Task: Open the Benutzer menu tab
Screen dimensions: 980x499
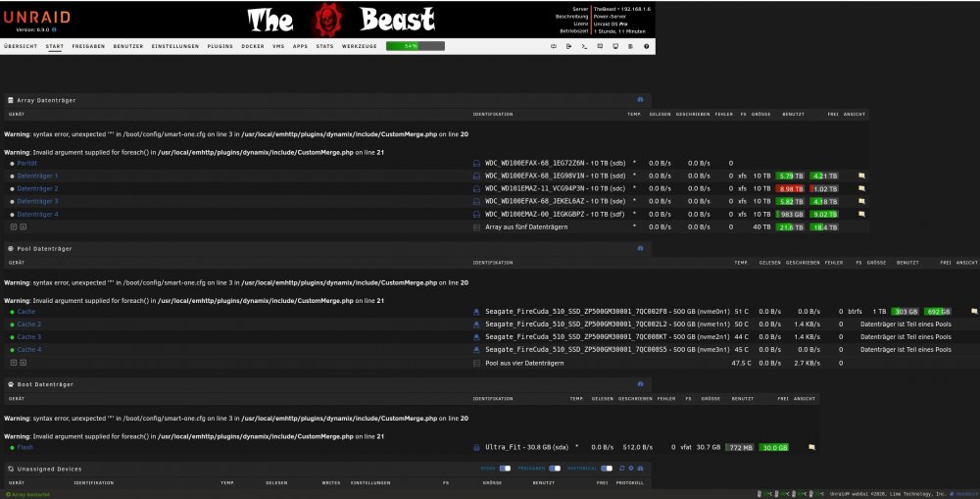Action: click(128, 46)
